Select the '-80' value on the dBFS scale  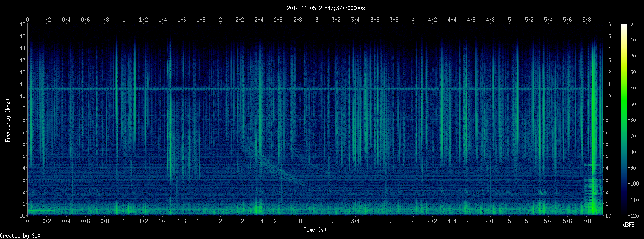click(632, 152)
